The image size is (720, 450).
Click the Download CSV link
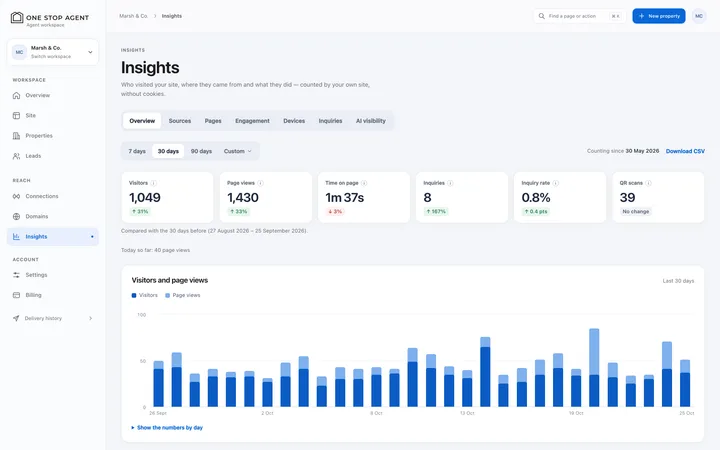685,152
